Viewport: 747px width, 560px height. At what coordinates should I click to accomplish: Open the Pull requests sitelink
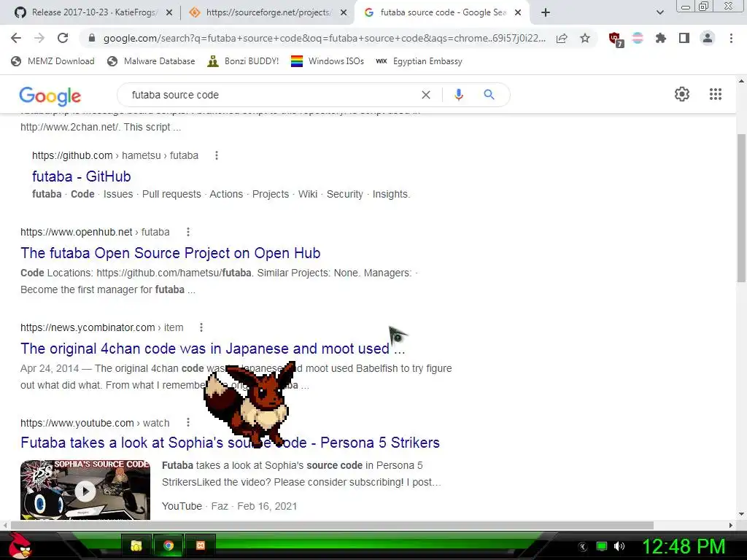click(171, 194)
